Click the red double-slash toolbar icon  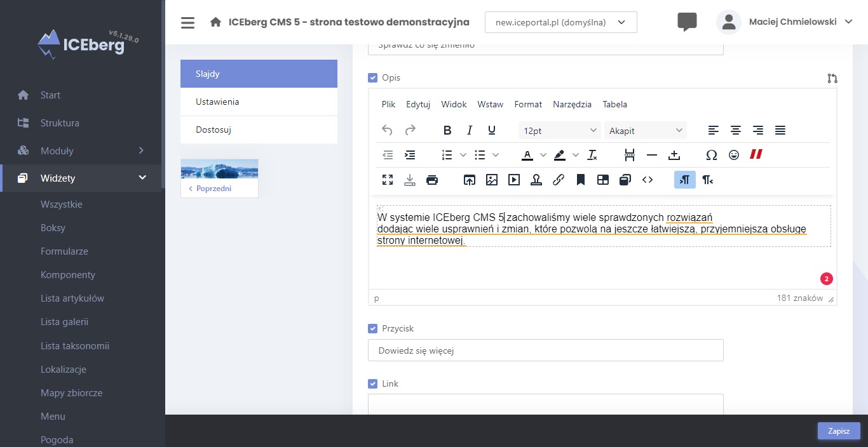(756, 154)
